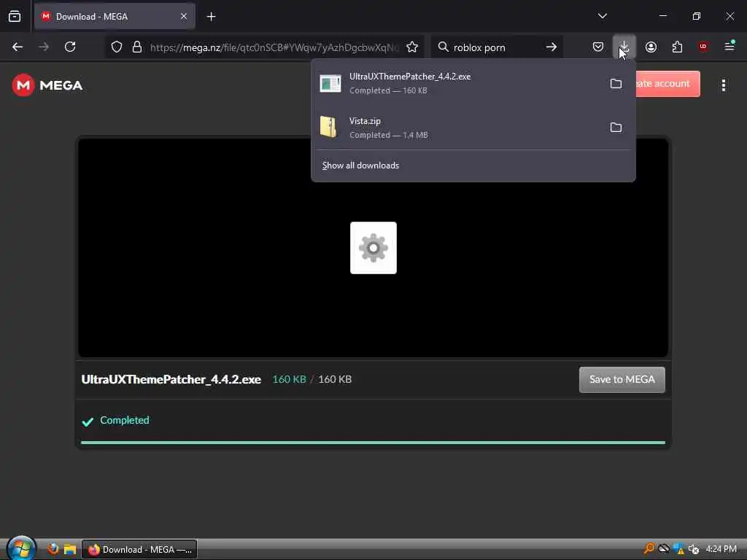The image size is (747, 560).
Task: Click the UltraUXThemePatcher_4.4.2.exe file name
Action: click(171, 379)
